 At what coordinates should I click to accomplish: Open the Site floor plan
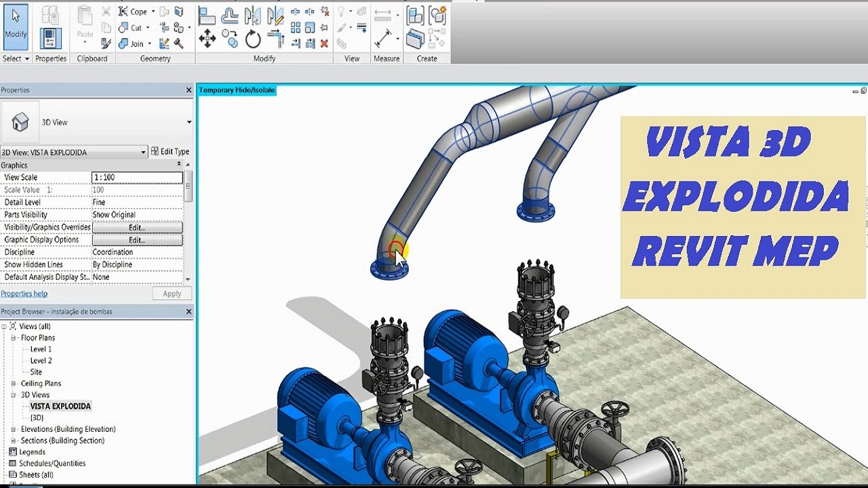click(36, 372)
